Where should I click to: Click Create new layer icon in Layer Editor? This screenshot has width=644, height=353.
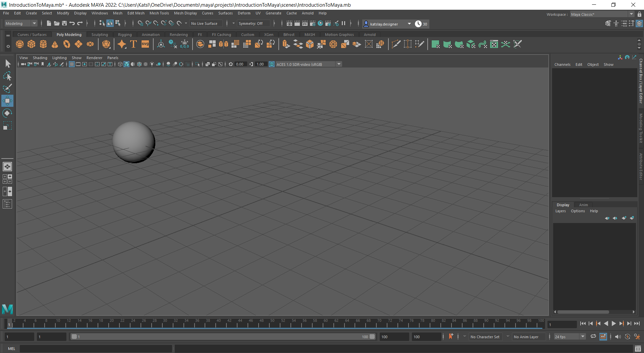(x=624, y=218)
